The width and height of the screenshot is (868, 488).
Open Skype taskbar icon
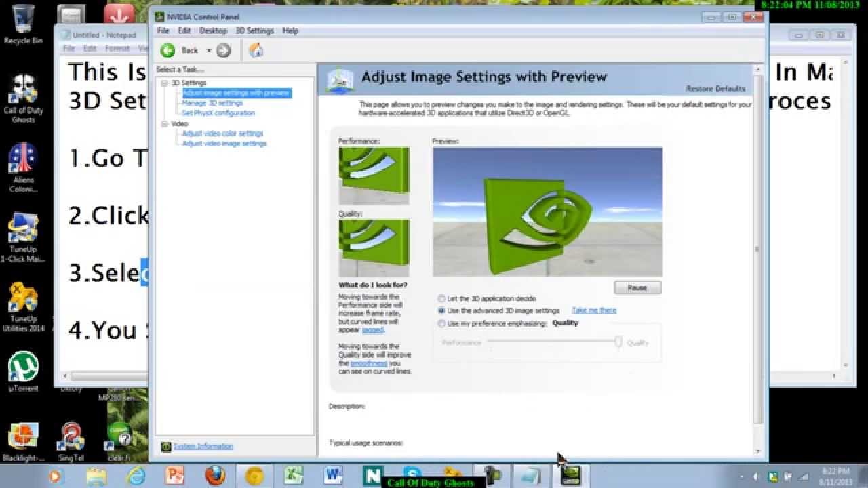click(x=412, y=474)
